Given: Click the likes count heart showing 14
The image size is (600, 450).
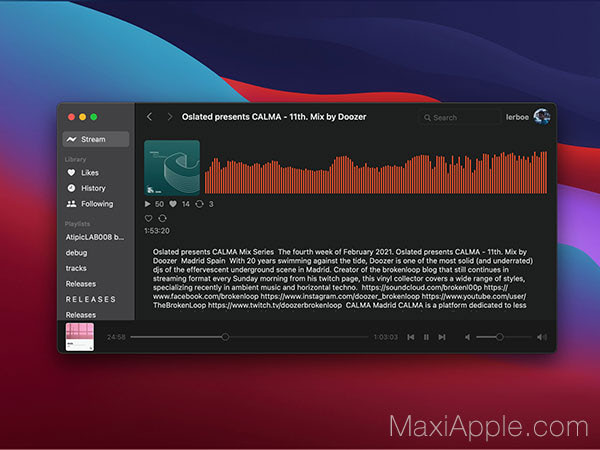Looking at the screenshot, I should [x=173, y=204].
